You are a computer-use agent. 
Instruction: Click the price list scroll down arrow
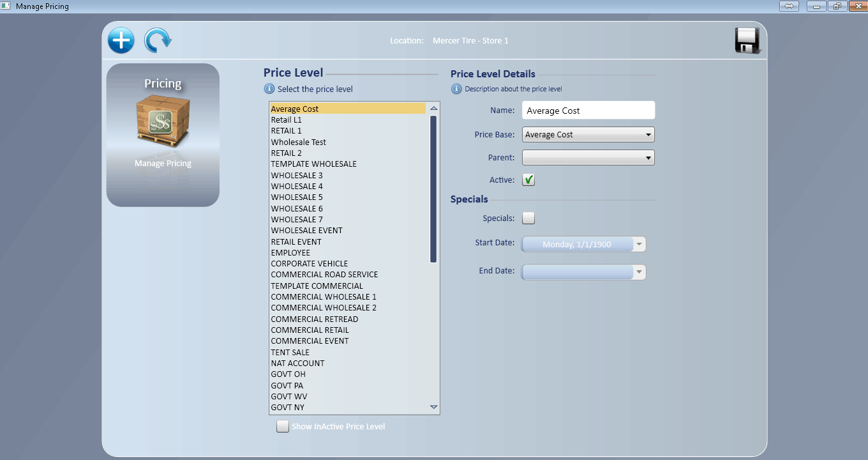pyautogui.click(x=434, y=407)
